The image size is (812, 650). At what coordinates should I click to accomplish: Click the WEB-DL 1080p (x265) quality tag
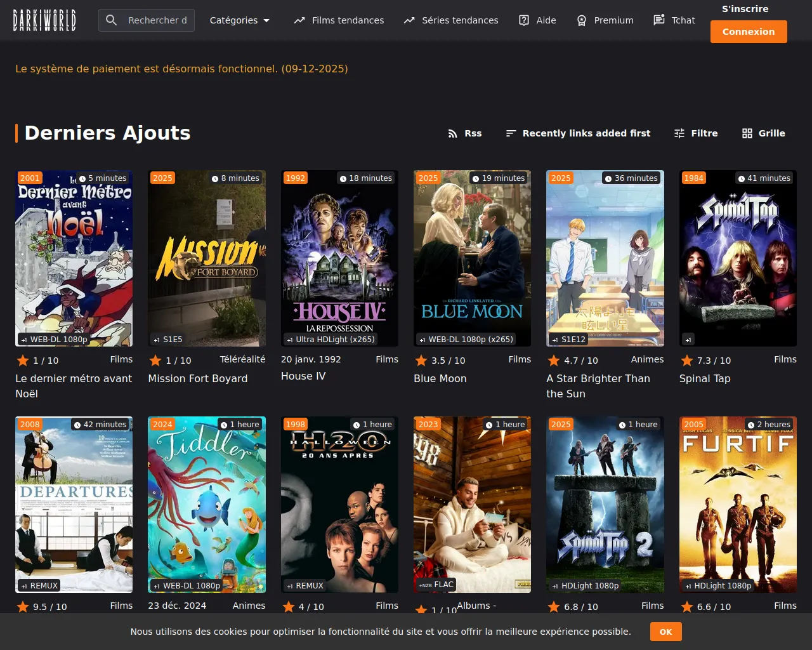(x=466, y=340)
